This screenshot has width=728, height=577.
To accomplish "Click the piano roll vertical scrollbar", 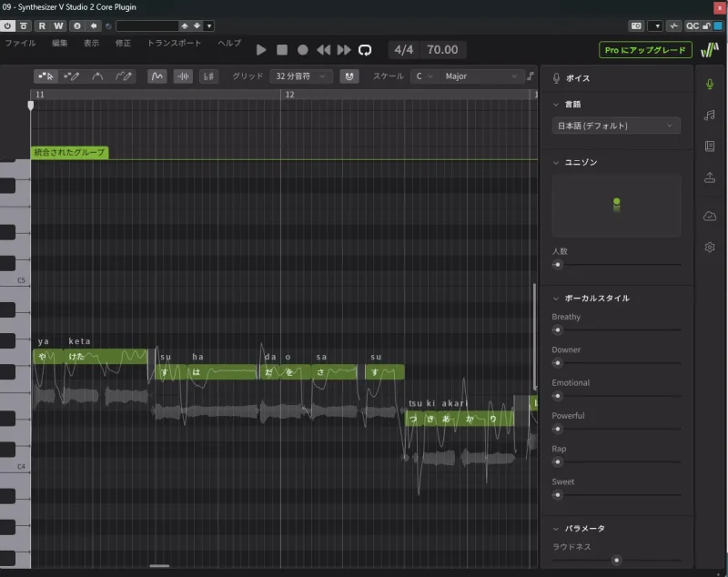I will tap(535, 337).
